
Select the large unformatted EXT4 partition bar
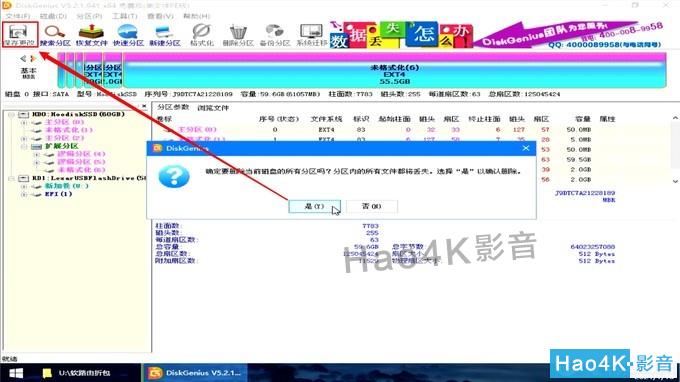tap(394, 70)
